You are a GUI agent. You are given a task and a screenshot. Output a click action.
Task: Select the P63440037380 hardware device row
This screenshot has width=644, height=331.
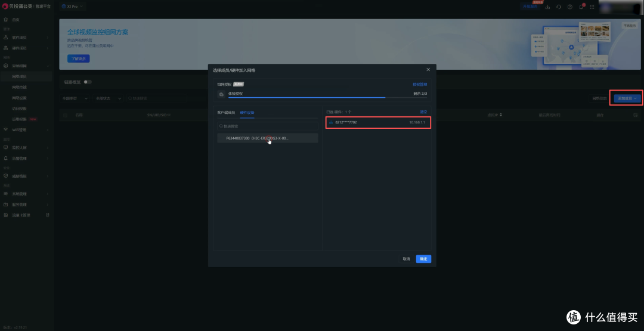click(x=267, y=138)
